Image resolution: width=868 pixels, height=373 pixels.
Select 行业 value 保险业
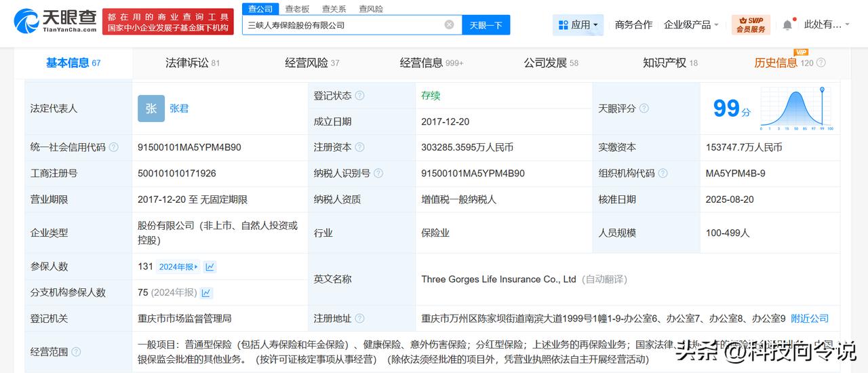[x=435, y=233]
